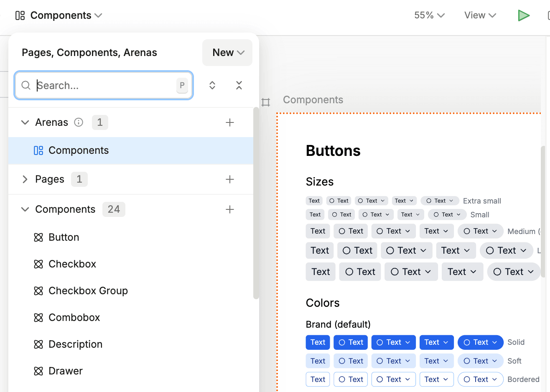Screen dimensions: 550x392
Task: Collapse the Arenas section
Action: [25, 122]
